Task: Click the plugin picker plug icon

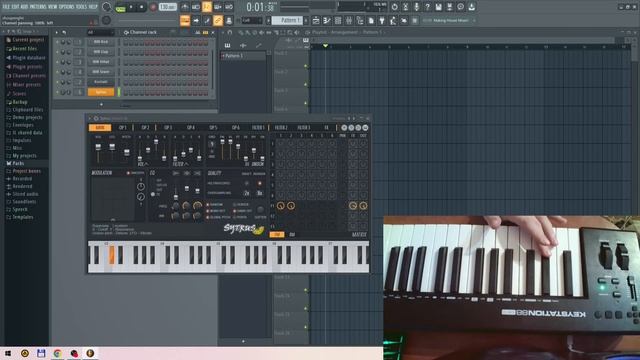Action: coord(382,20)
